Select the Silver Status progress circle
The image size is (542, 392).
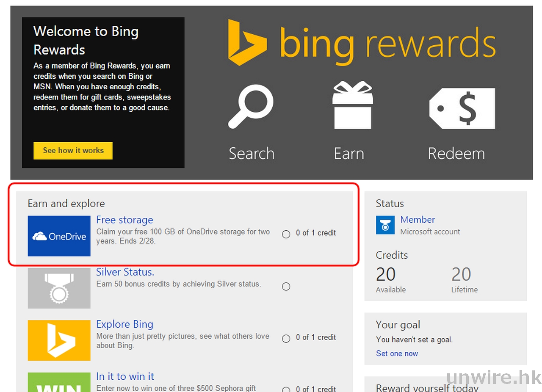[286, 287]
